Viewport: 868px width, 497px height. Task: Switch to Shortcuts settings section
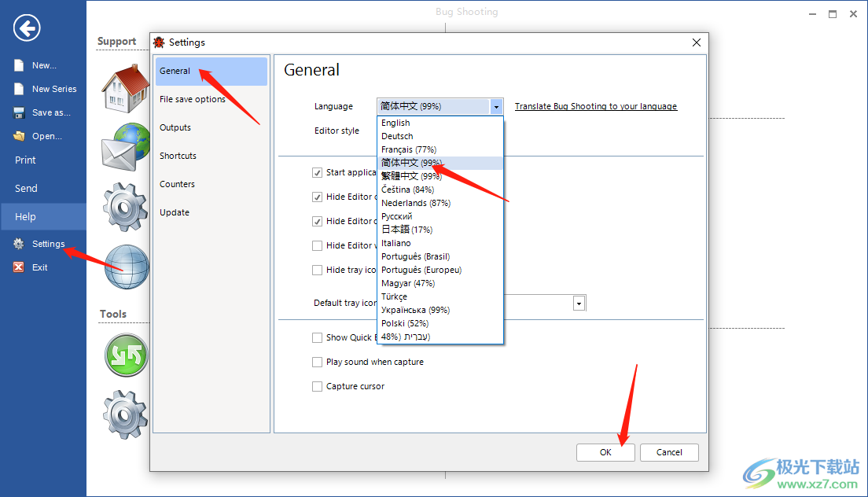211,156
